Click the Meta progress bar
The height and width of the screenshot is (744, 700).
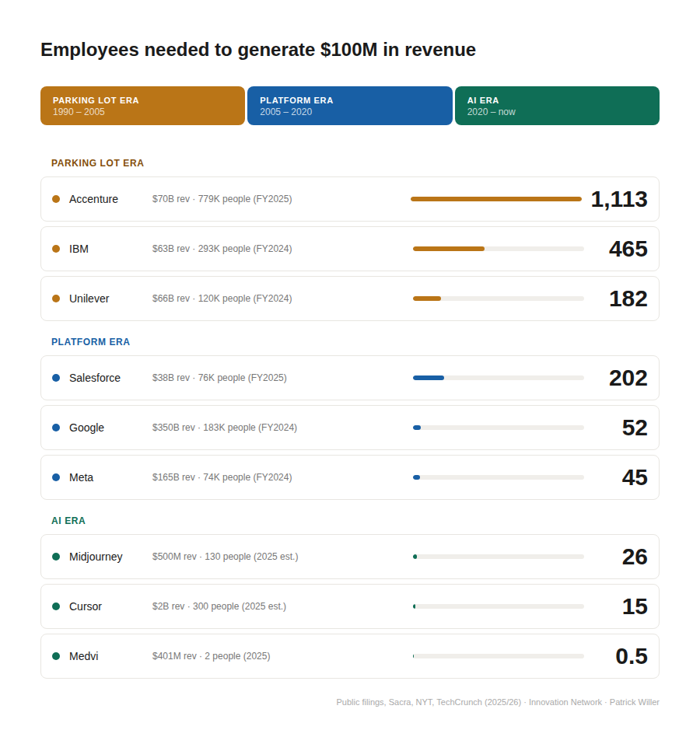499,477
